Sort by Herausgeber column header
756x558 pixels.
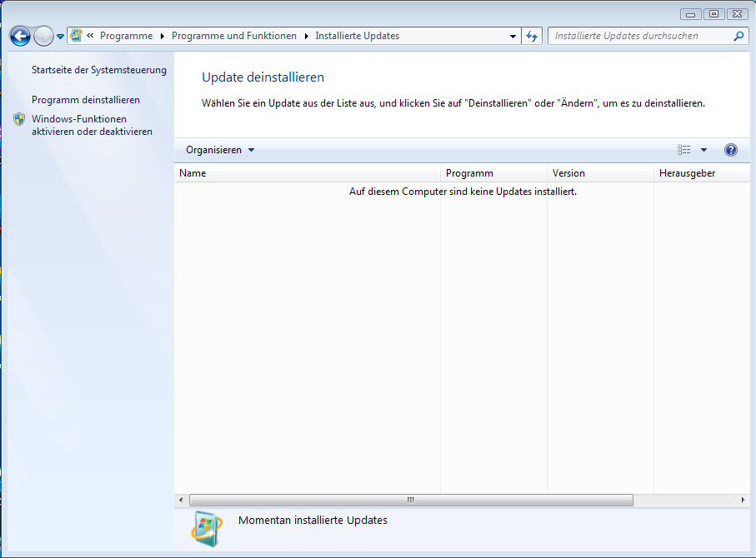(702, 173)
